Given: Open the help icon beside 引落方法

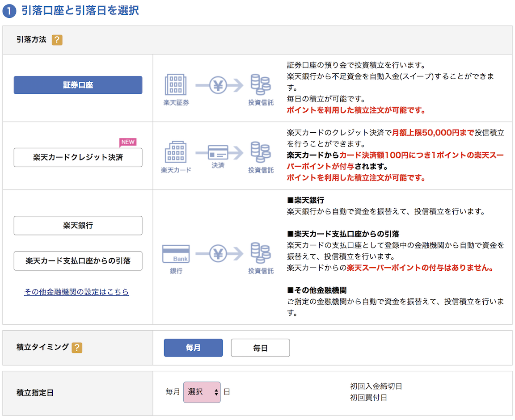Looking at the screenshot, I should pos(57,40).
